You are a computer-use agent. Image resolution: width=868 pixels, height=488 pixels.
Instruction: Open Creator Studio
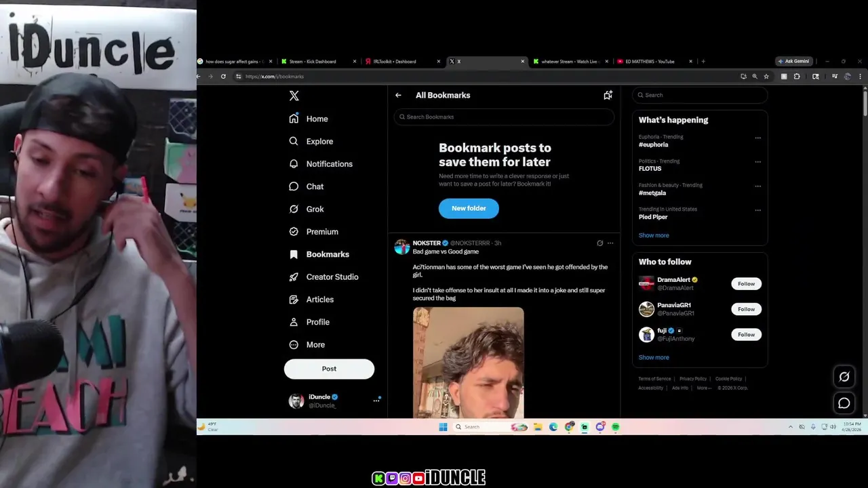[323, 277]
